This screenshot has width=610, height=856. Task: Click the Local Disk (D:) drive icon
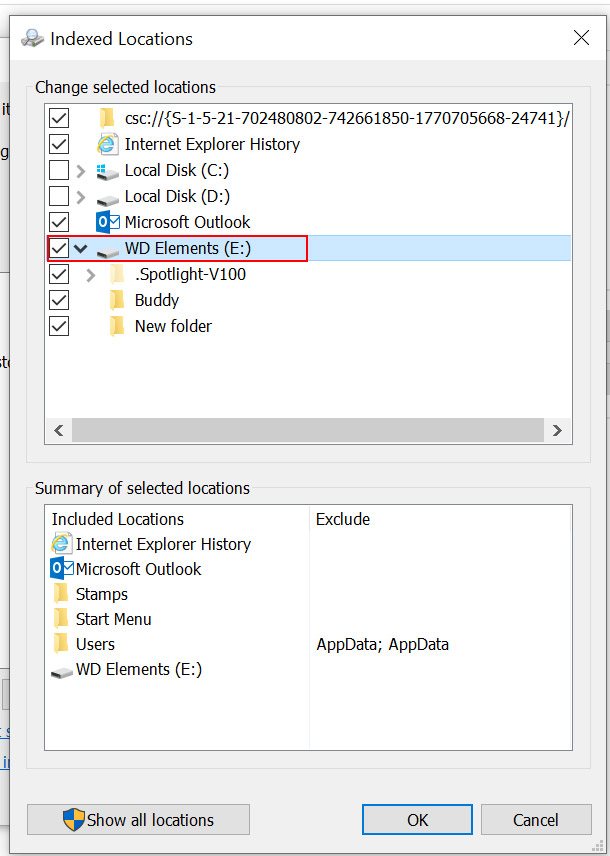click(x=108, y=198)
